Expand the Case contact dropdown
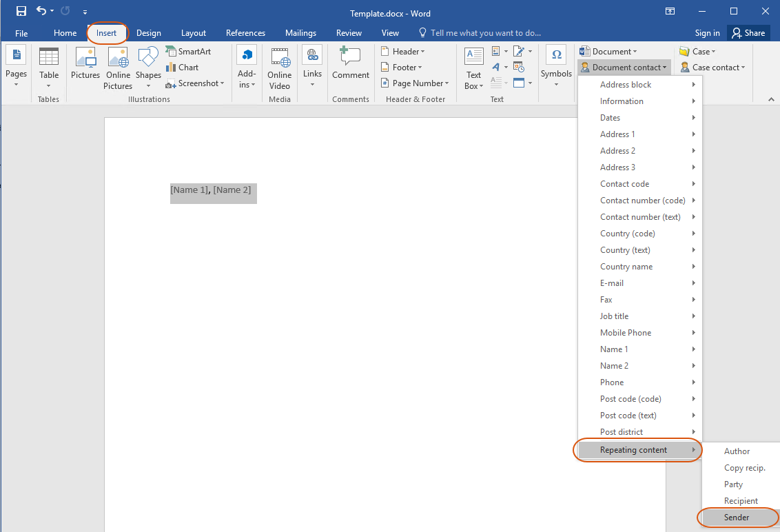Screen dimensions: 780x532 712,68
